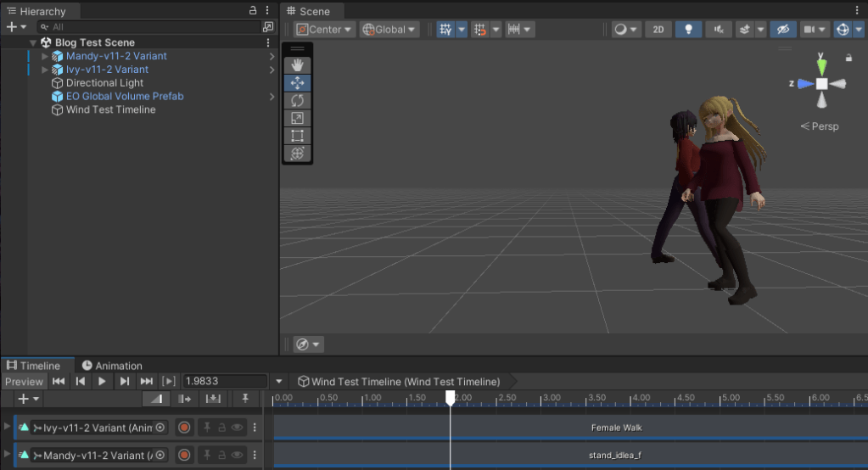
Task: Toggle play range mode button
Action: click(168, 382)
